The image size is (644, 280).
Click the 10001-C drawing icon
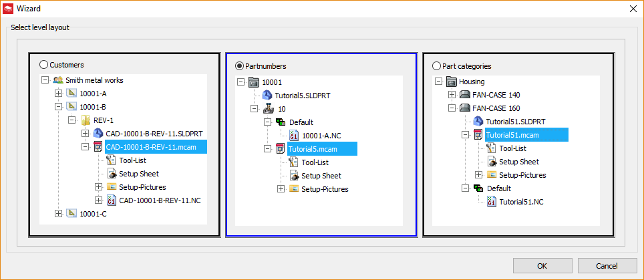coord(71,213)
